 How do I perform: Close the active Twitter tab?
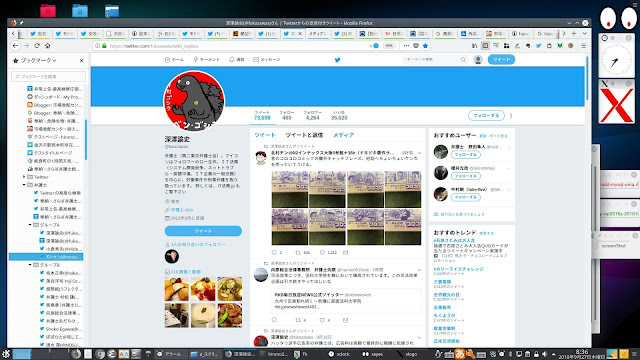click(x=300, y=33)
